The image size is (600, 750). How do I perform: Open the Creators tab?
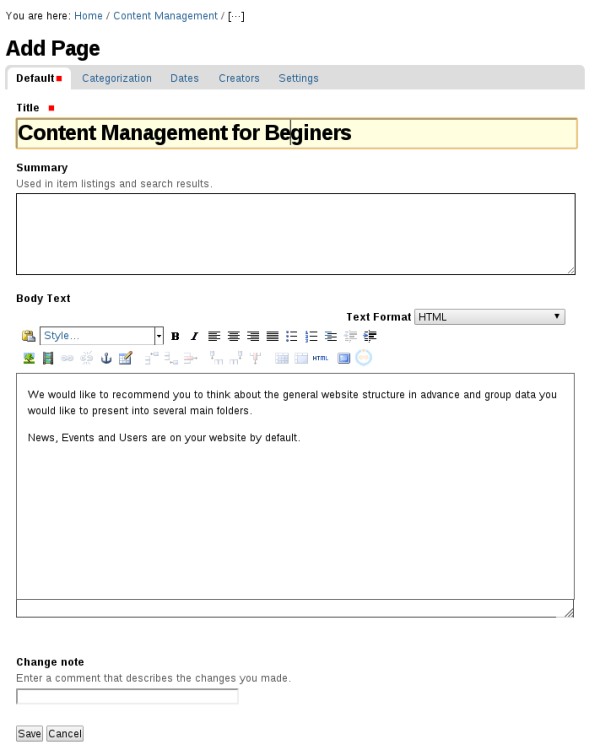coord(239,78)
